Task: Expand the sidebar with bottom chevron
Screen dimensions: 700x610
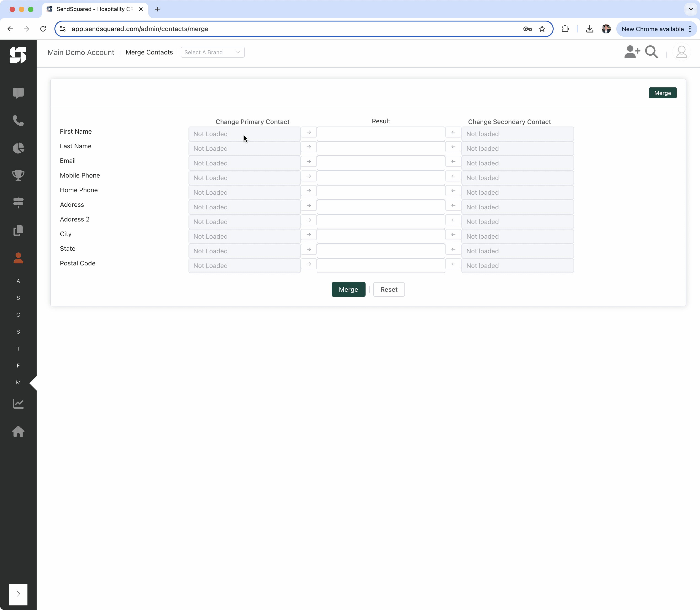Action: [x=18, y=594]
